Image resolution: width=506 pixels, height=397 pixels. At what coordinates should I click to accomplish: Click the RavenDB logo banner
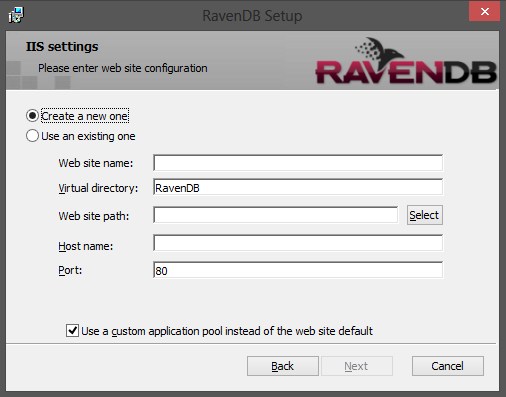tap(406, 61)
